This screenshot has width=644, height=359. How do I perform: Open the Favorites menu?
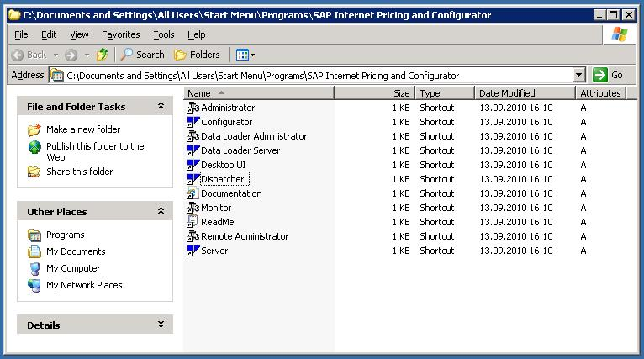[121, 35]
